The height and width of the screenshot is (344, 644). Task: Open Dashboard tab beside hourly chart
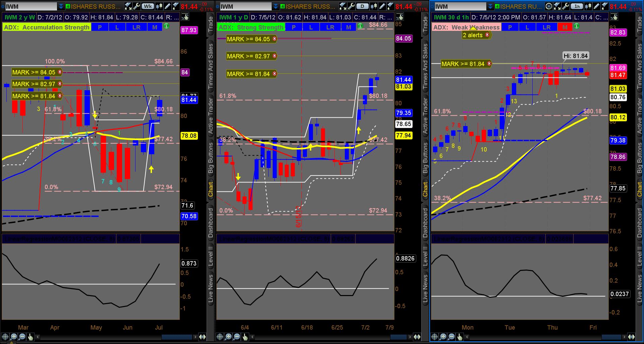pos(640,223)
